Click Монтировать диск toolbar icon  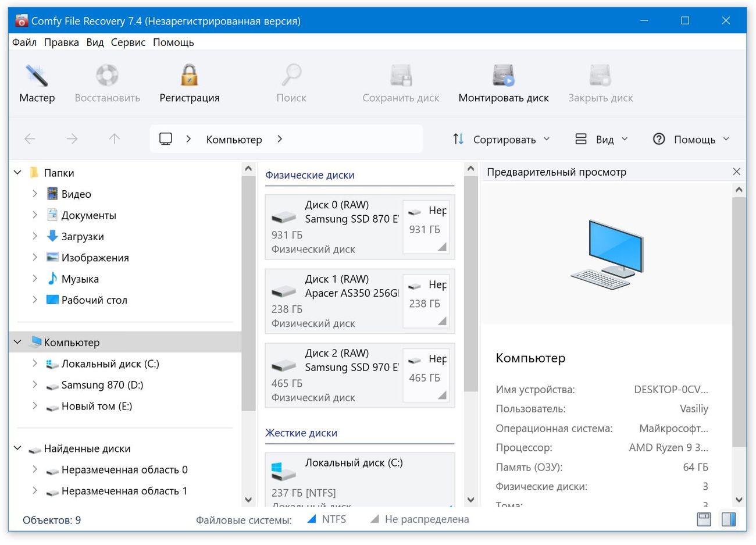click(x=504, y=75)
